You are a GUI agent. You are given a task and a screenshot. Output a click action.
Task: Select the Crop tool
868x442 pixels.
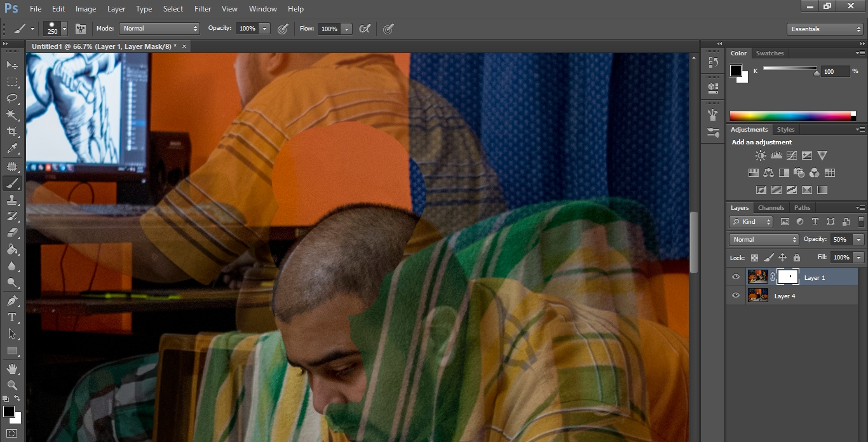(12, 132)
